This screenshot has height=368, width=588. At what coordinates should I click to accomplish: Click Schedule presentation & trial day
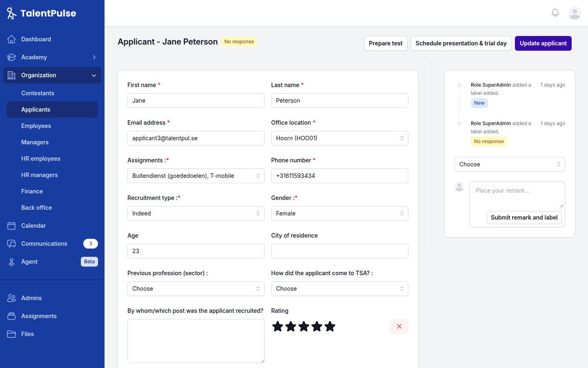461,43
